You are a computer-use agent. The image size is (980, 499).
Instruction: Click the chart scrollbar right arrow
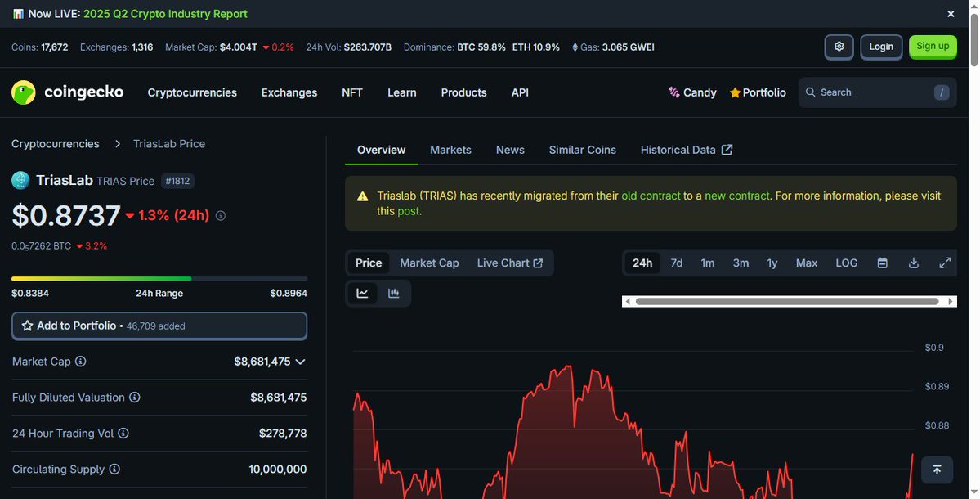pyautogui.click(x=951, y=301)
